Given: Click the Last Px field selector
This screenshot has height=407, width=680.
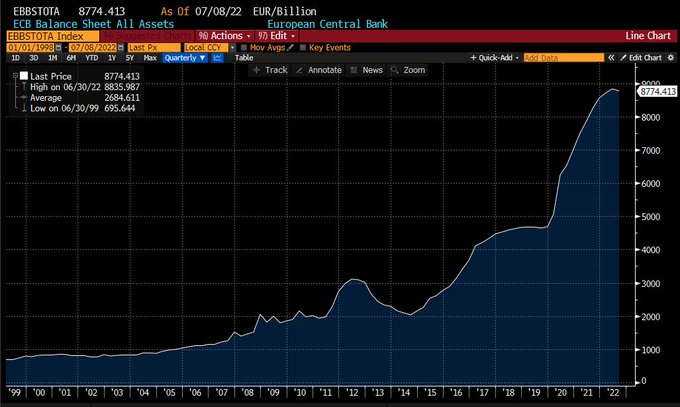Looking at the screenshot, I should [x=154, y=48].
